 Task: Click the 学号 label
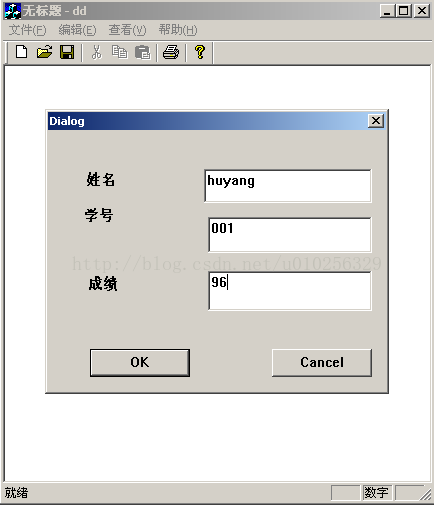tap(99, 215)
